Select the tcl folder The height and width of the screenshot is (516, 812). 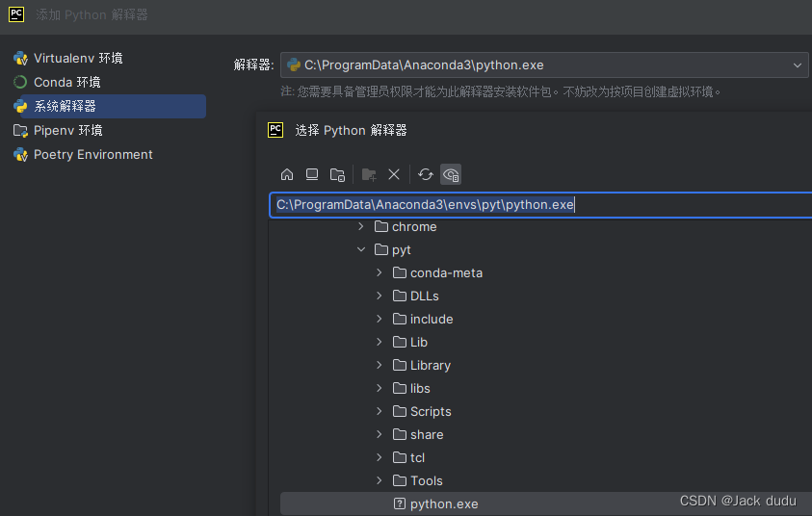(408, 457)
